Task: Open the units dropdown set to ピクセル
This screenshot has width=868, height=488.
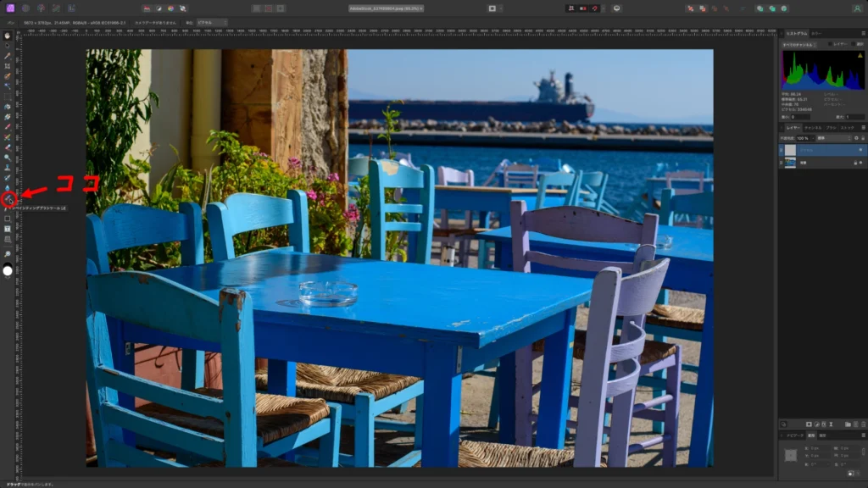Action: [212, 22]
